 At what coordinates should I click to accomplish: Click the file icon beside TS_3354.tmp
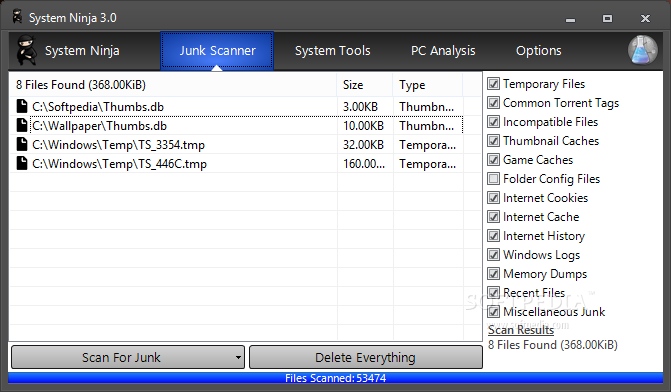click(x=22, y=144)
